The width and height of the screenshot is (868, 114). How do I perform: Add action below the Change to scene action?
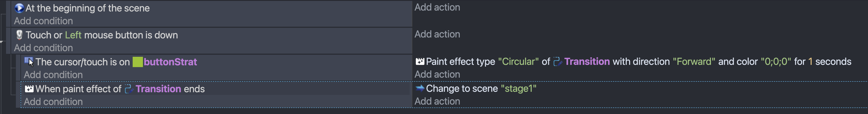437,101
